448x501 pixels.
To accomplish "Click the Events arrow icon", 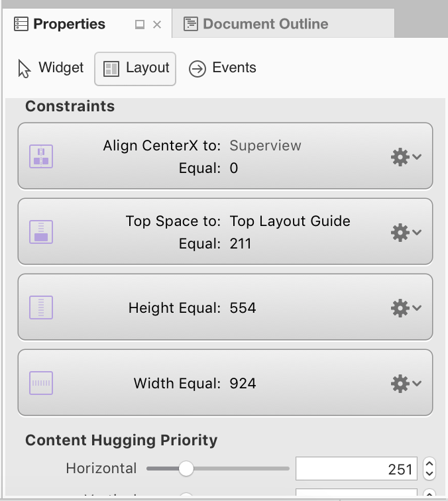I will click(197, 69).
